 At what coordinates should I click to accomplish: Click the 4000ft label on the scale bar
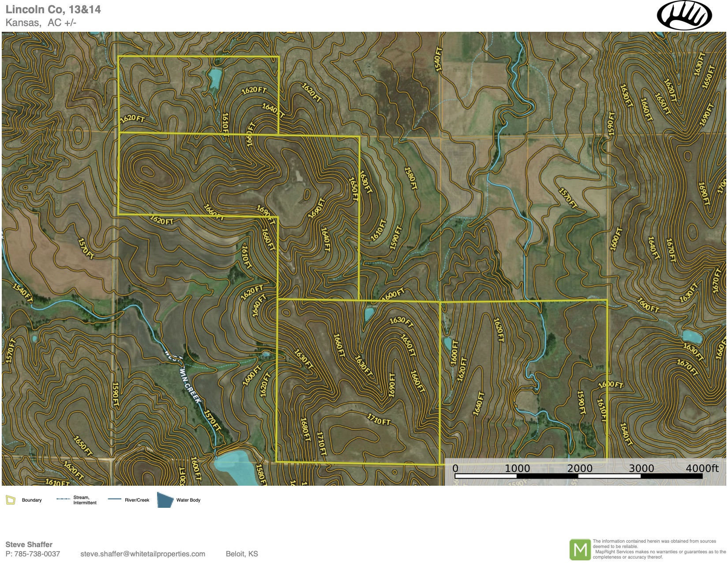(702, 469)
